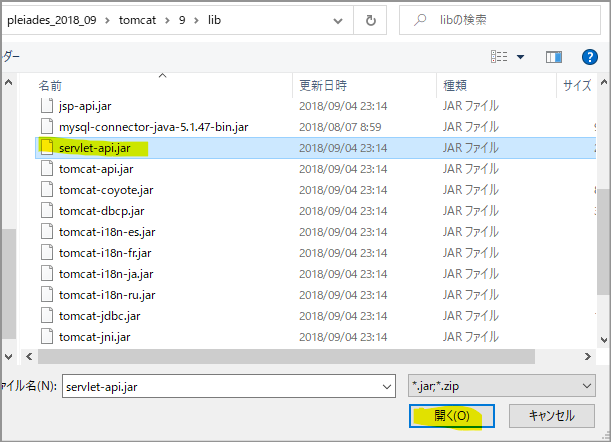Click tomcat-coyote.jar file name
Screen dimensions: 611x442
point(106,190)
